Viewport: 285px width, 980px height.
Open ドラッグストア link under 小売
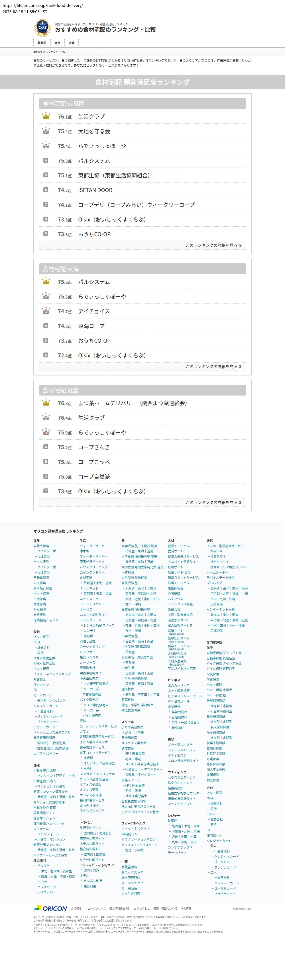pos(132,872)
